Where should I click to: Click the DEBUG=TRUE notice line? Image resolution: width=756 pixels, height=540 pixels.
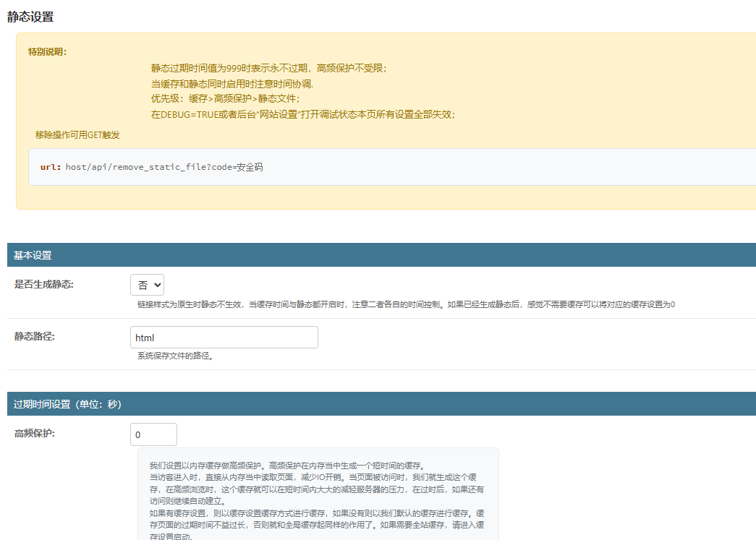tap(302, 115)
